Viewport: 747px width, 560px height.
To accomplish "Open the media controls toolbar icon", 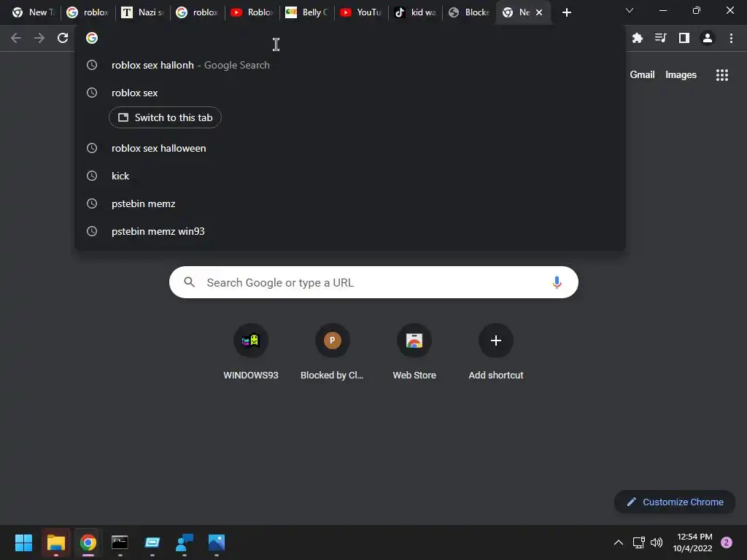I will click(x=660, y=38).
